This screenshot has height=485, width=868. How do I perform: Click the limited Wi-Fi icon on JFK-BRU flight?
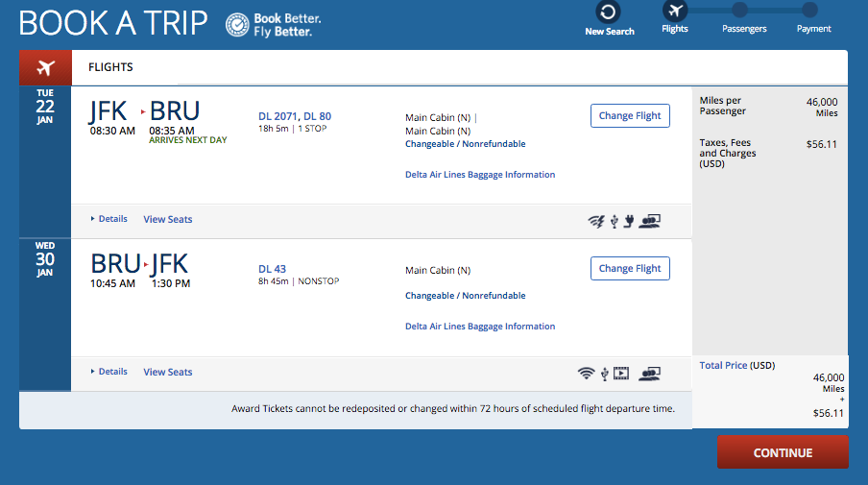pyautogui.click(x=596, y=221)
